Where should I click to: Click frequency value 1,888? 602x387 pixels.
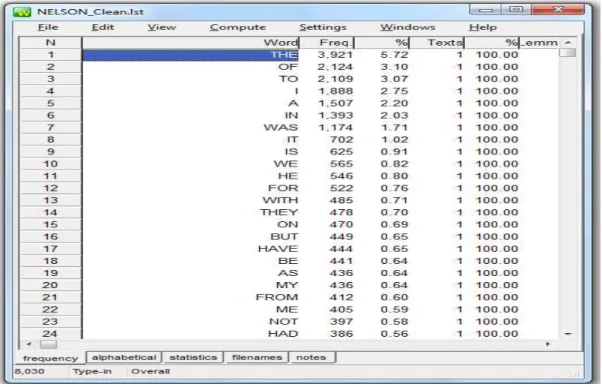click(x=335, y=91)
